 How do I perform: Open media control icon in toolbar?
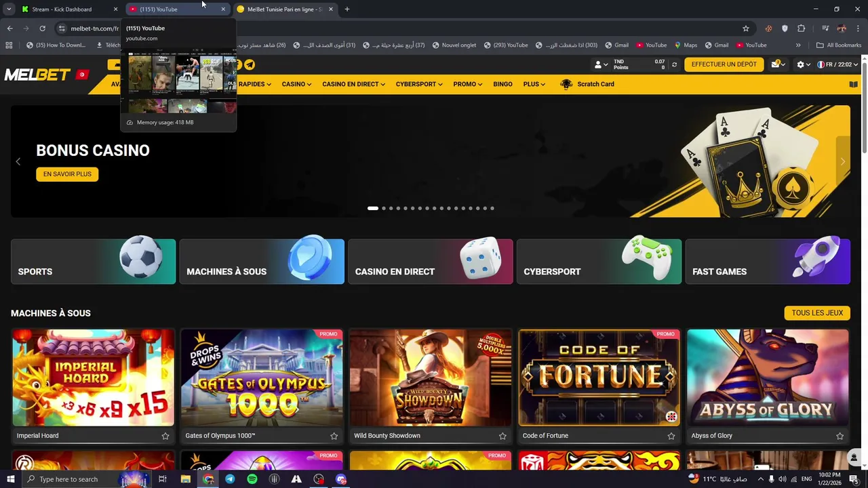point(825,28)
